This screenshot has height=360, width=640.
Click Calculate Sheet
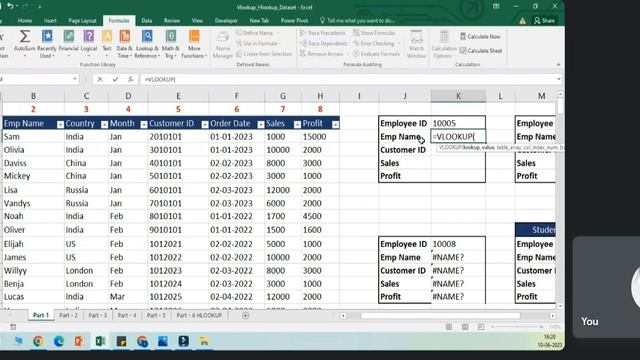[x=480, y=51]
